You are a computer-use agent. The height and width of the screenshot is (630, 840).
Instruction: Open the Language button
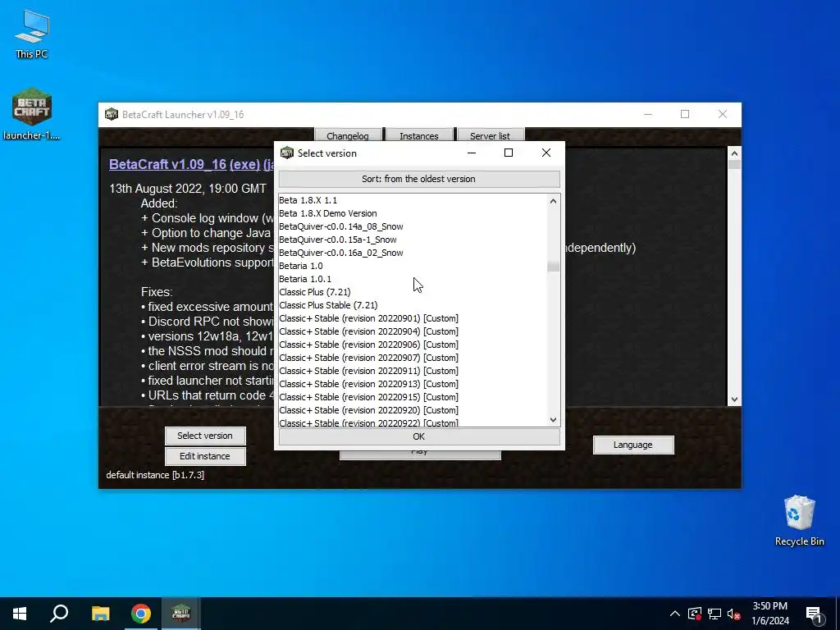(x=633, y=445)
